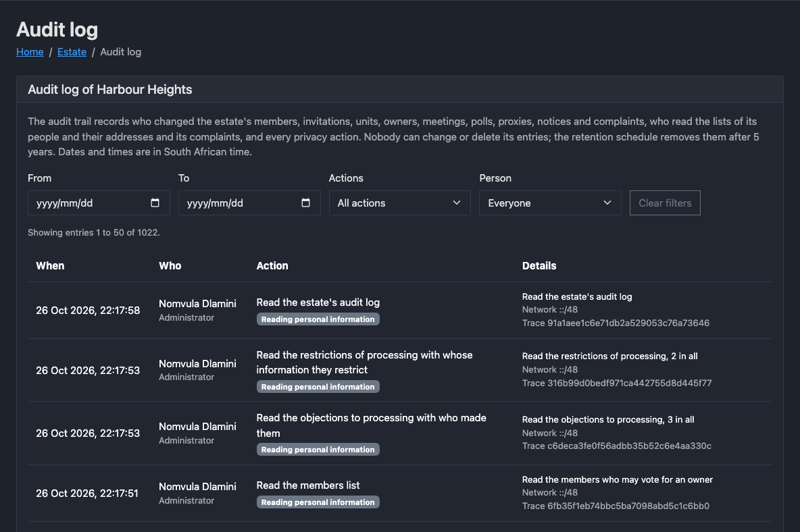
Task: Click into the To date field
Action: 249,203
